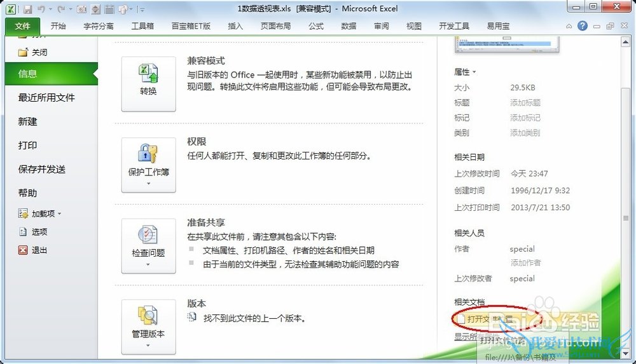Click file size value 29.5KB
This screenshot has width=636, height=364.
point(523,87)
